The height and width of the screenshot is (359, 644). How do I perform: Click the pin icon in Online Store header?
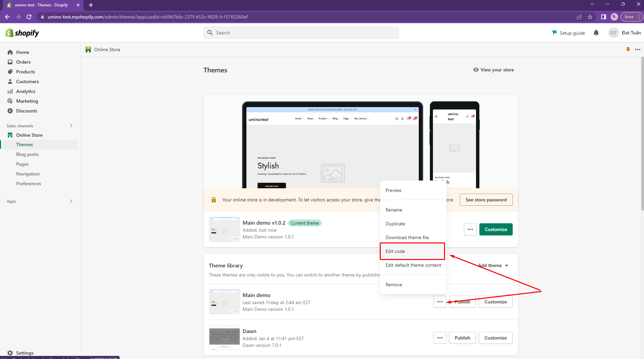(x=628, y=50)
